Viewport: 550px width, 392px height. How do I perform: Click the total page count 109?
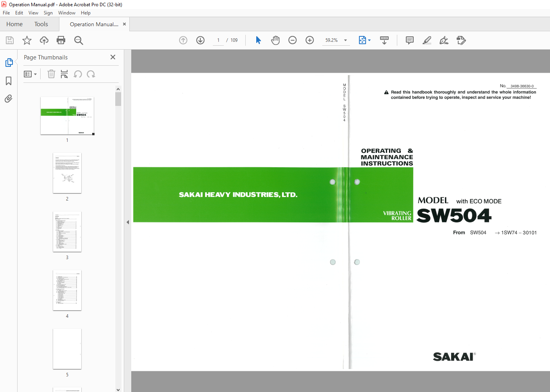coord(234,40)
